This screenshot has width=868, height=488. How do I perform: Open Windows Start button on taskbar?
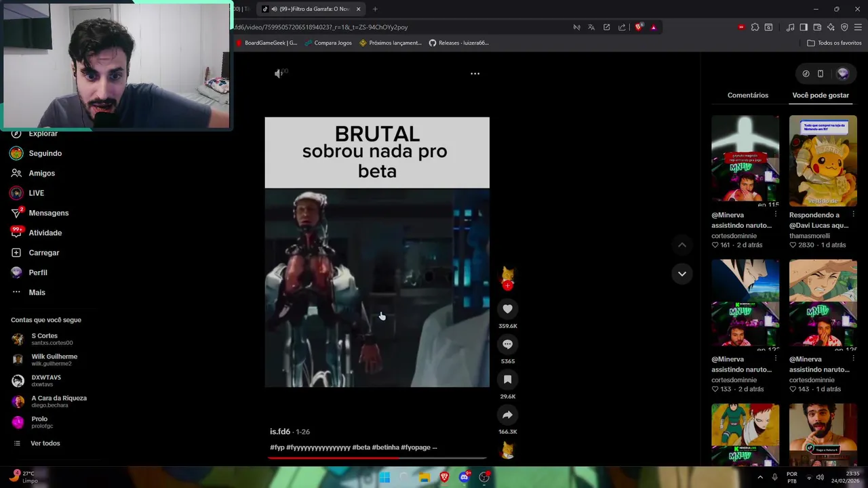(x=384, y=477)
